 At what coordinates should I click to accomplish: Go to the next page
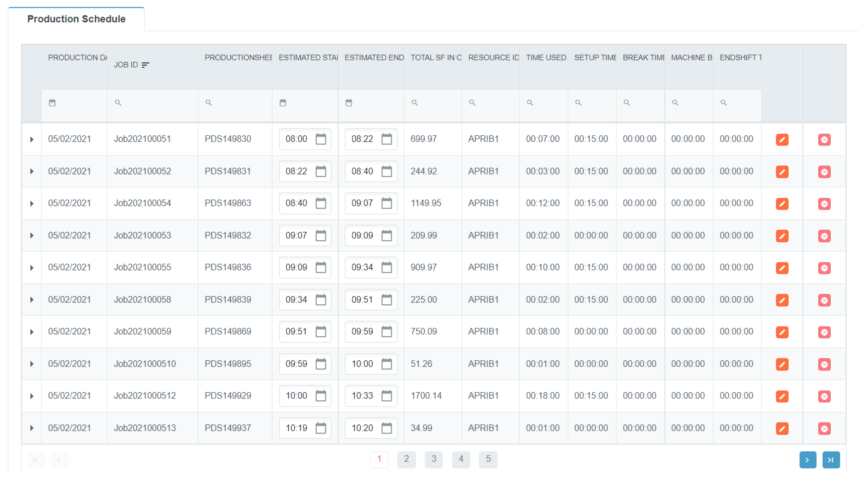point(807,459)
